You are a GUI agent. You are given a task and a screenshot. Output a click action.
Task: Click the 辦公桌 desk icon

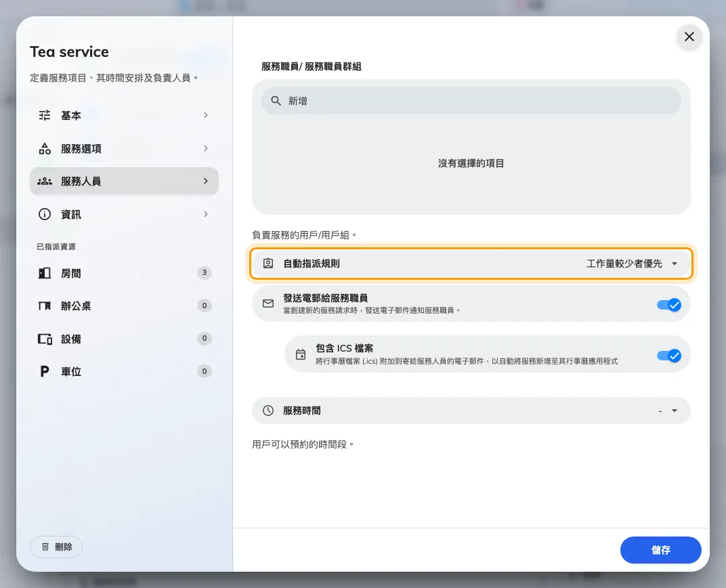coord(45,306)
